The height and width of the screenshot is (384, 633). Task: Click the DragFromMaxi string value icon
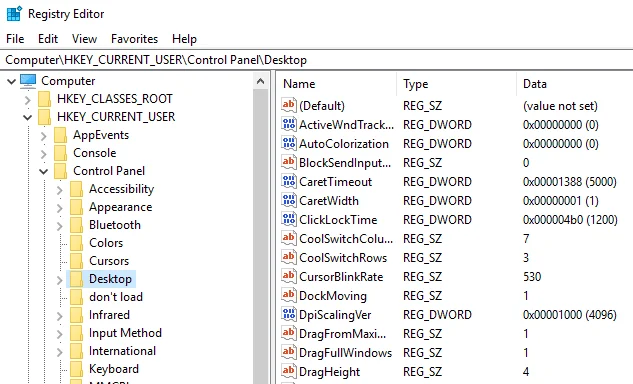pyautogui.click(x=289, y=333)
